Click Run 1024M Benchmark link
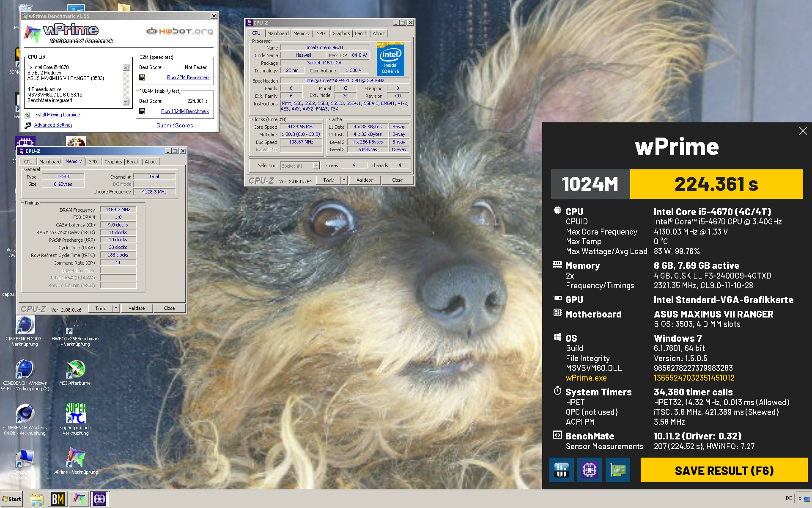 [185, 111]
